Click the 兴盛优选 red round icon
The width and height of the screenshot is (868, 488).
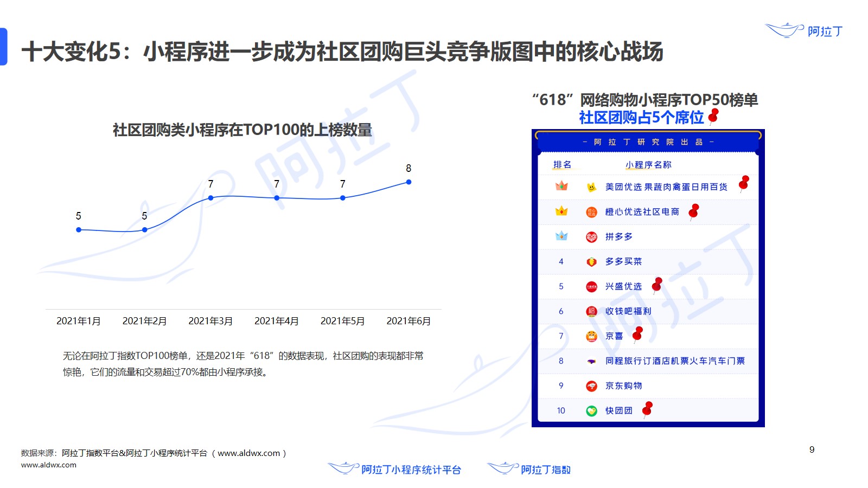[591, 287]
